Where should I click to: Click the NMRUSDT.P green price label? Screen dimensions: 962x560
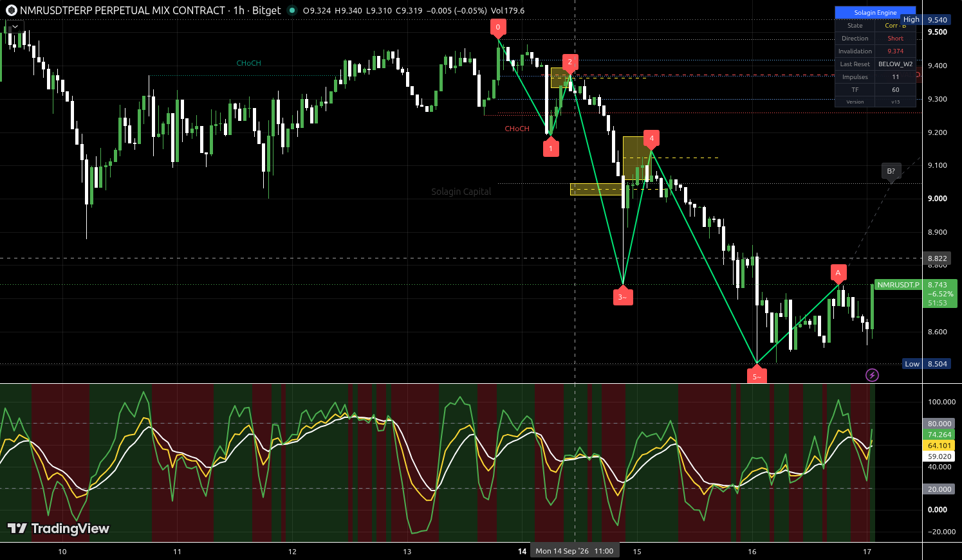[897, 285]
